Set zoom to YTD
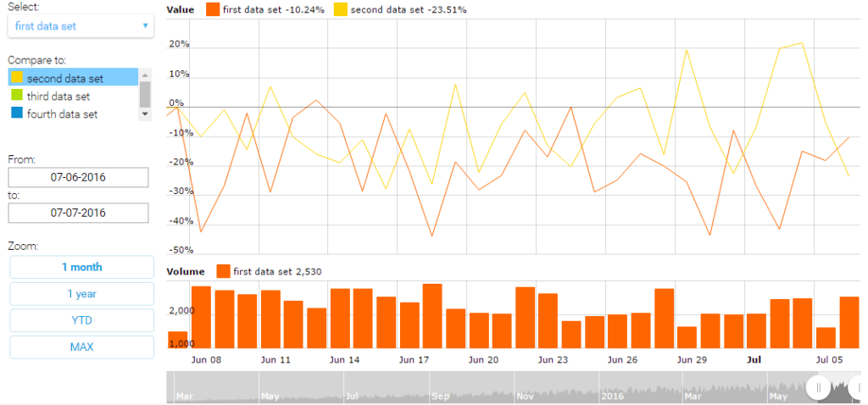 81,320
